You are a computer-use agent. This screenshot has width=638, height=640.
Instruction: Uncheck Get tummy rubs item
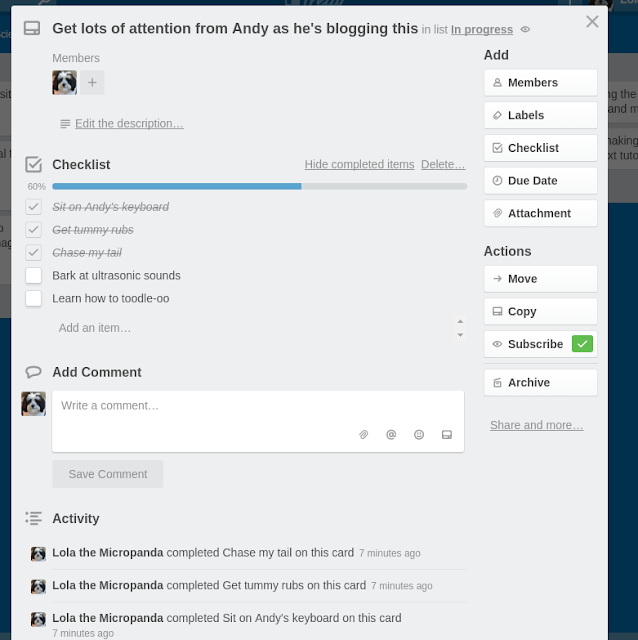(33, 230)
